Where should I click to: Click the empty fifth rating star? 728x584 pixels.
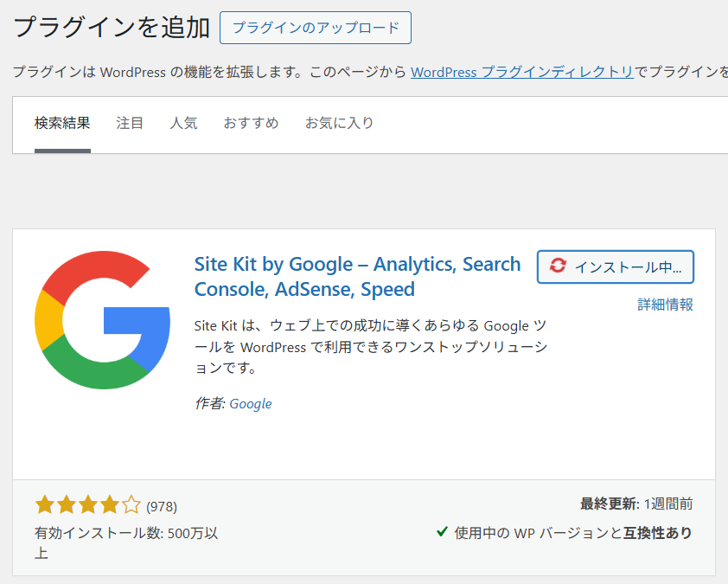tap(131, 505)
